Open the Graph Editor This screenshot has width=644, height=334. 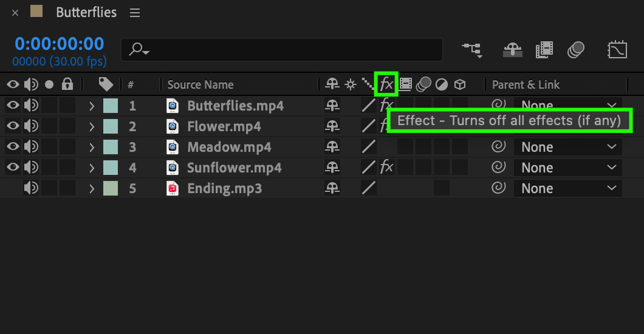click(617, 50)
